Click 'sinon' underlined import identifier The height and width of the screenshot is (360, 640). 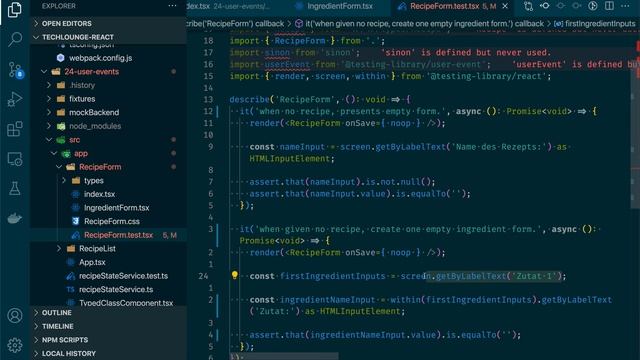(x=277, y=53)
